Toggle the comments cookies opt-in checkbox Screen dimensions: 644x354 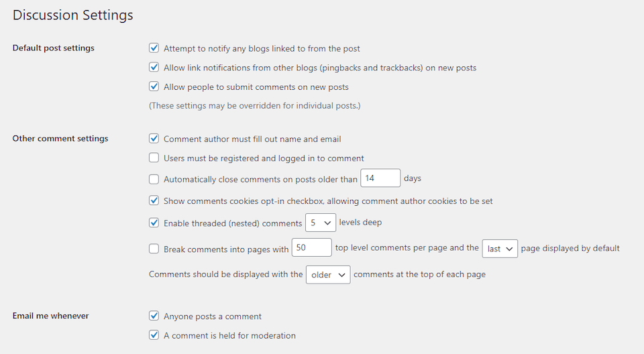(x=154, y=200)
